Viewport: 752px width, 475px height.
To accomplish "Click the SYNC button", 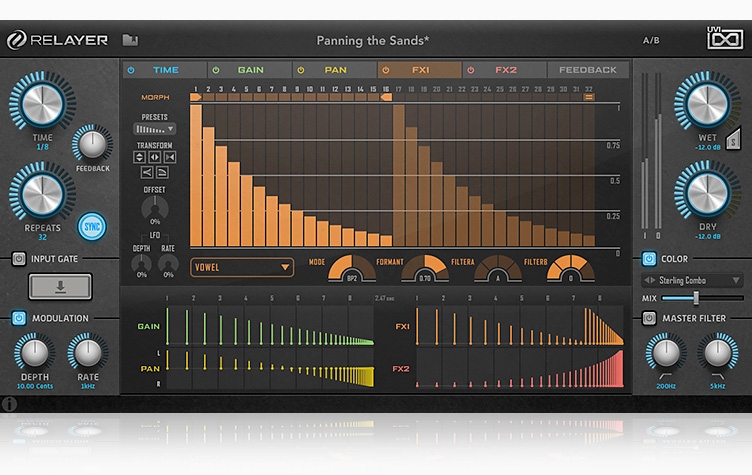I will coord(92,227).
